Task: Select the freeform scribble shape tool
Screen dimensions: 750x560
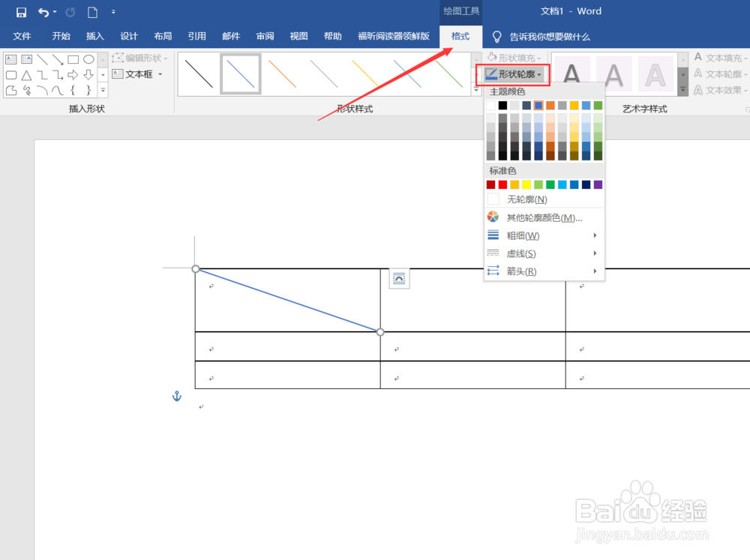Action: click(x=25, y=90)
